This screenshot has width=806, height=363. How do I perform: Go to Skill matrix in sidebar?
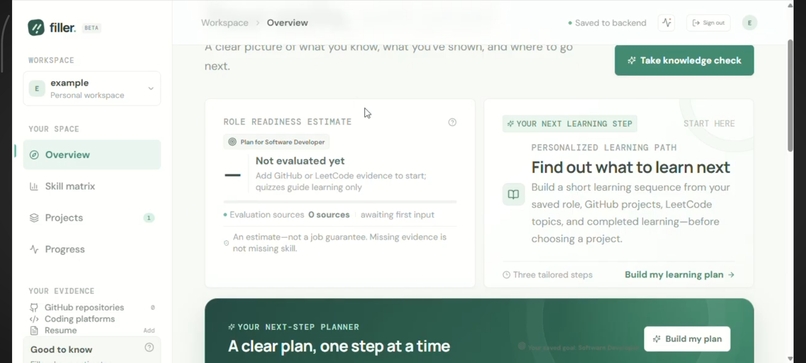tap(92, 187)
